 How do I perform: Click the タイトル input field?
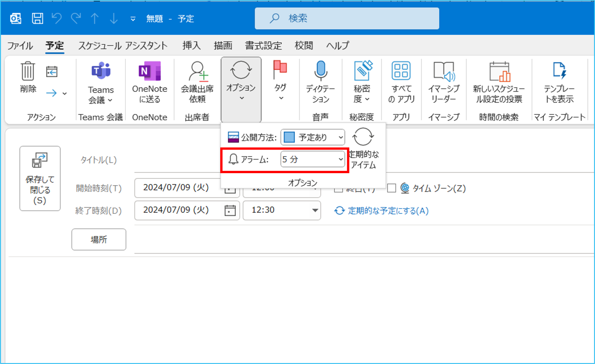click(x=364, y=159)
